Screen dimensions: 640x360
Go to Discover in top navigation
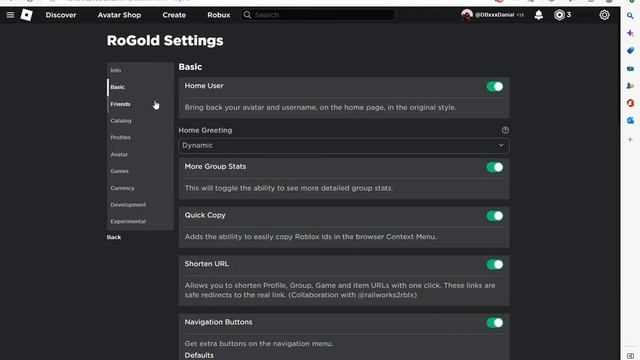[61, 15]
